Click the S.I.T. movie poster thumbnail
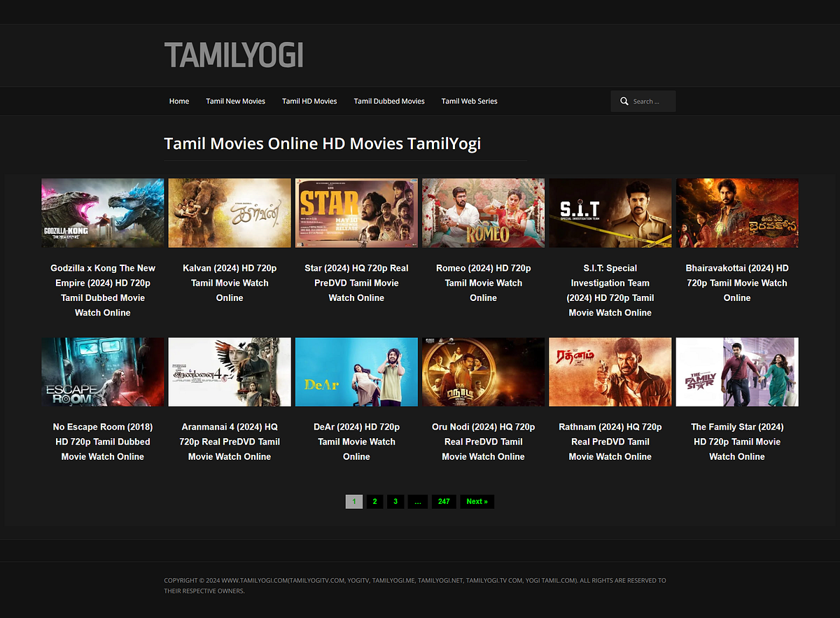 [610, 213]
